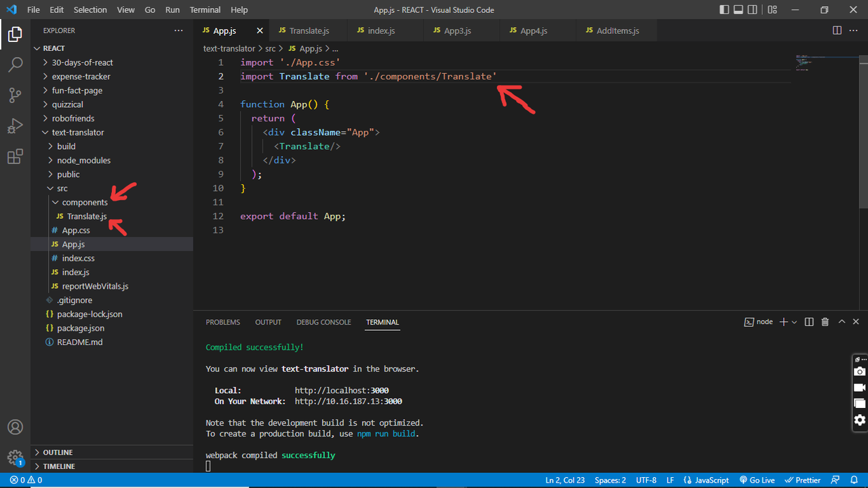Click the camera screenshot icon overlay
Image resolution: width=868 pixels, height=488 pixels.
point(860,371)
